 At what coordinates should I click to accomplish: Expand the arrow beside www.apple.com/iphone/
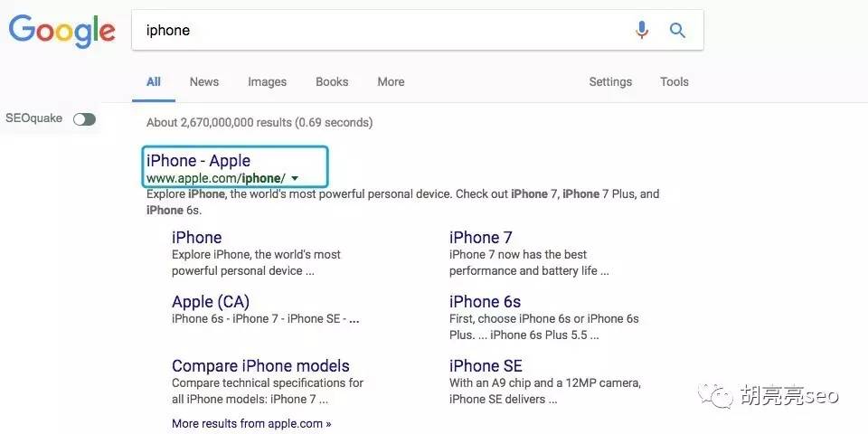pyautogui.click(x=295, y=178)
